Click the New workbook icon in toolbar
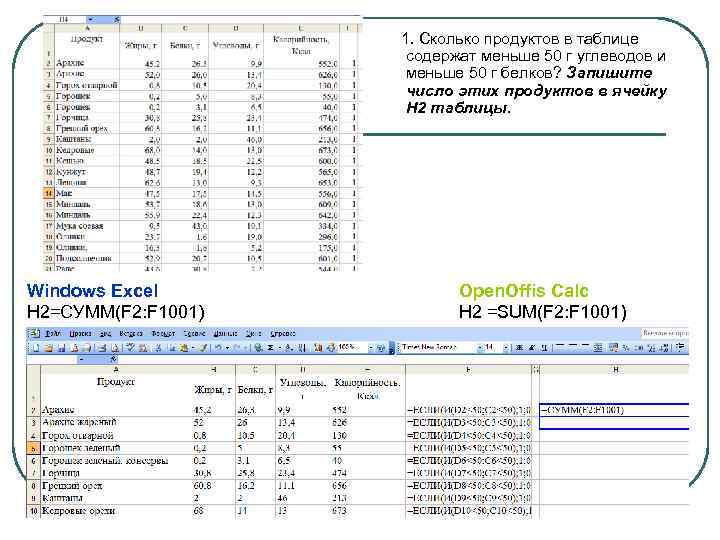This screenshot has width=720, height=540. (36, 348)
